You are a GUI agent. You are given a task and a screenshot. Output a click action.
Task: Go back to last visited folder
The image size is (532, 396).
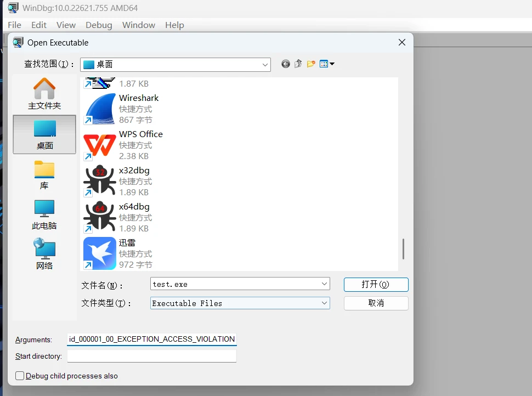(x=286, y=64)
